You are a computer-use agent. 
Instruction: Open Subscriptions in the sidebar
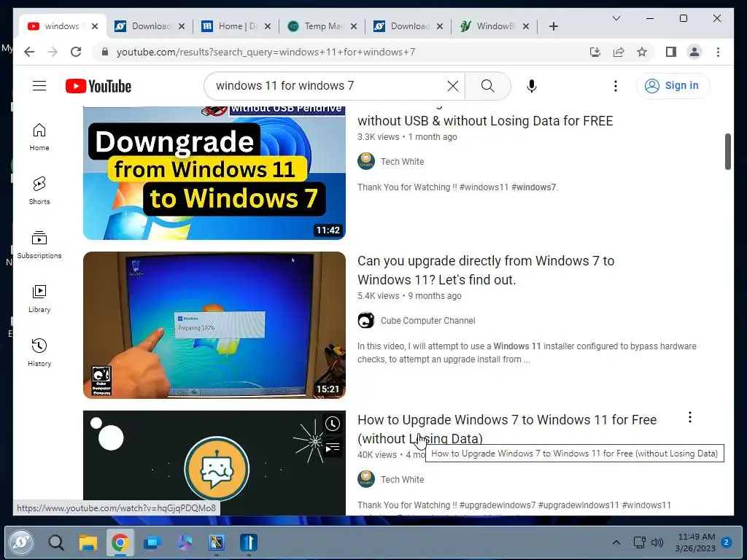[x=39, y=245]
